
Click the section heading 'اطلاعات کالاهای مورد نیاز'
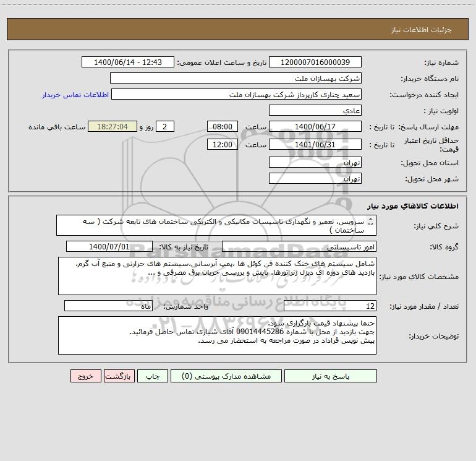[x=413, y=206]
